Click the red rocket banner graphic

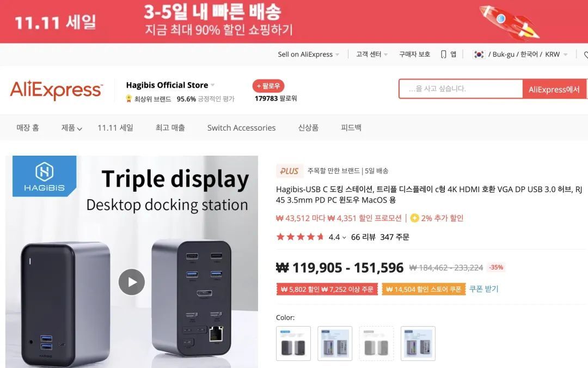click(x=509, y=22)
